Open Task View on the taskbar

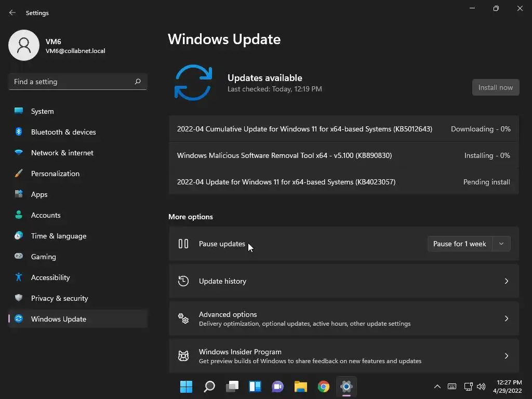pyautogui.click(x=232, y=387)
